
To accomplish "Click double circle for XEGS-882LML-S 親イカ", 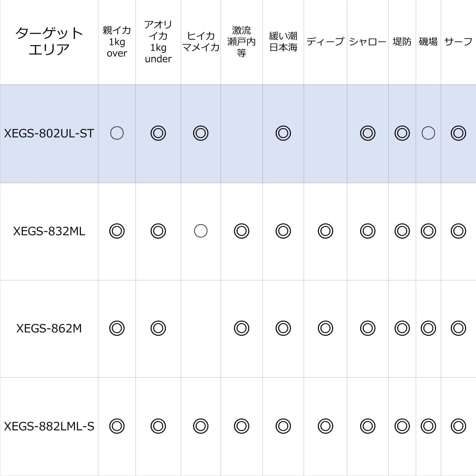I will [117, 426].
